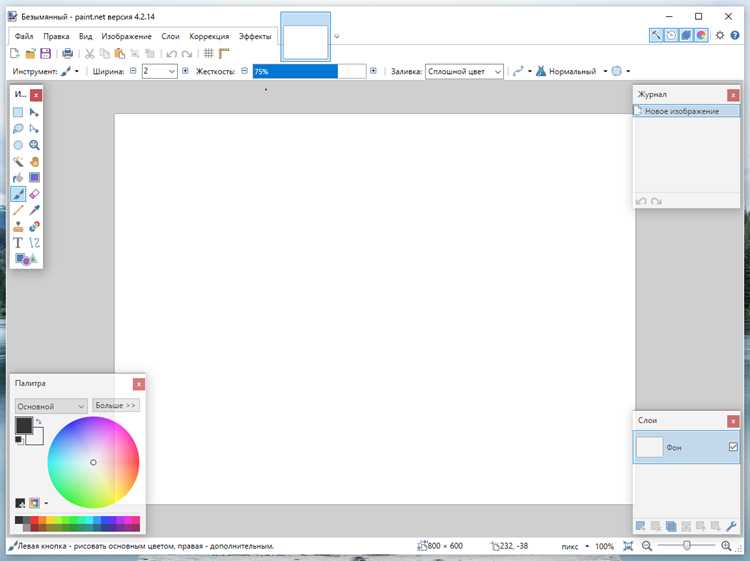The width and height of the screenshot is (750, 561).
Task: Click the Save icon in the toolbar
Action: 45,54
